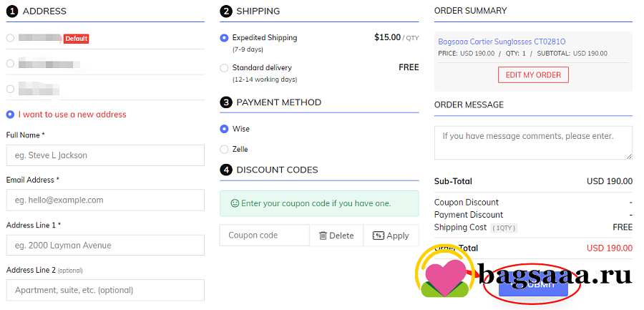Click the Full Name input field
644x310 pixels.
pos(105,155)
